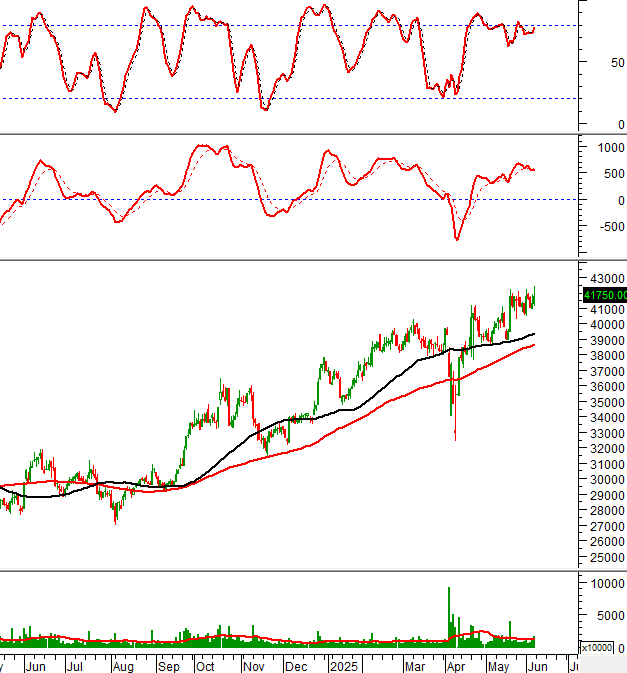
Task: Click the long-wick April low candlestick
Action: pyautogui.click(x=455, y=425)
